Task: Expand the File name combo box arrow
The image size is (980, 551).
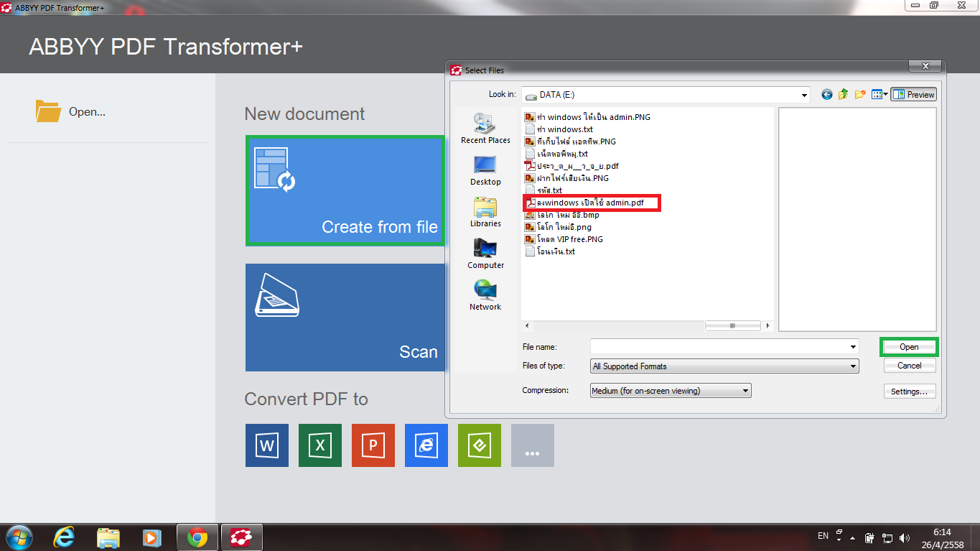Action: (853, 347)
